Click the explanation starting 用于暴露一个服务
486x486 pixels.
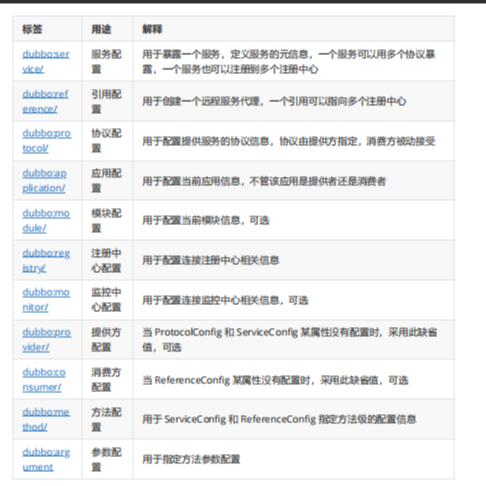point(289,61)
